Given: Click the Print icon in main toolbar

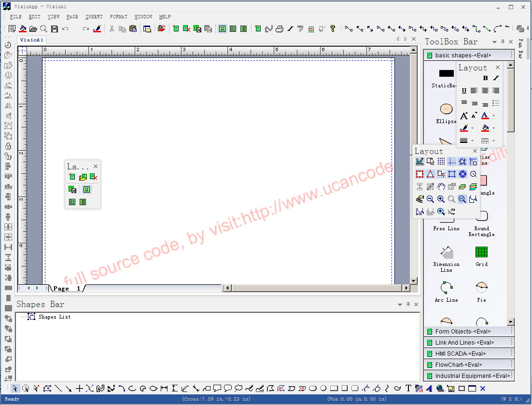Looking at the screenshot, I should (x=280, y=29).
